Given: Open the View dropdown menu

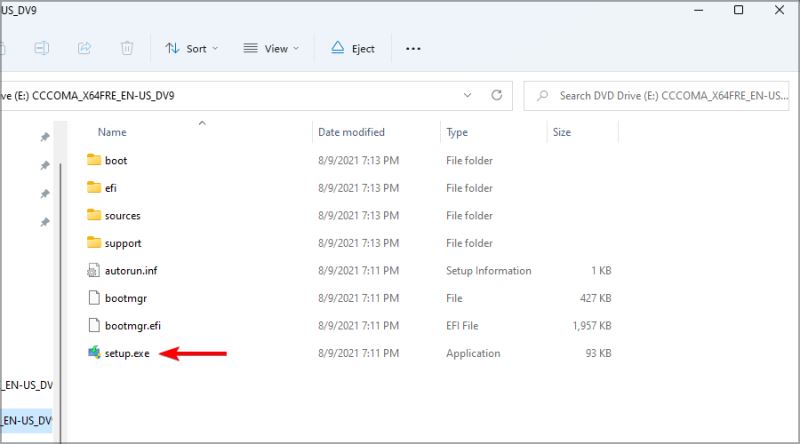Looking at the screenshot, I should (272, 48).
